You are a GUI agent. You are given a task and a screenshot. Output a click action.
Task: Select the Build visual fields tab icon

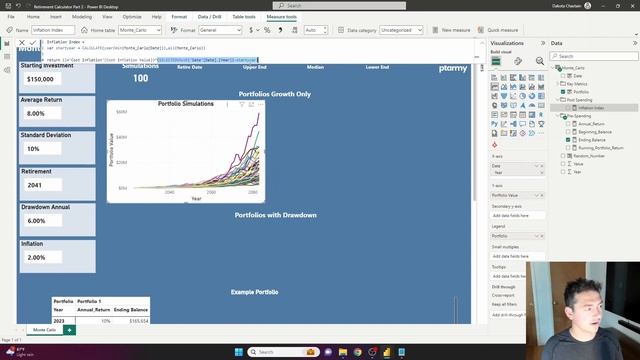point(496,61)
